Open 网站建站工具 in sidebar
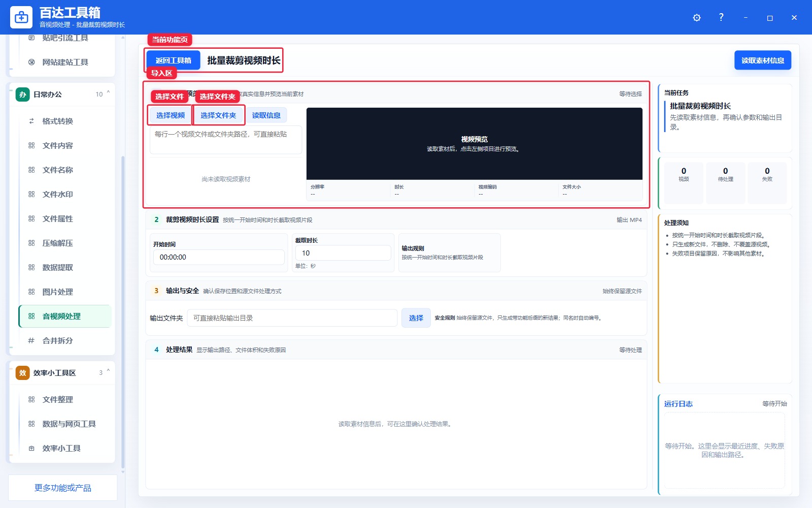The image size is (812, 508). pos(65,62)
